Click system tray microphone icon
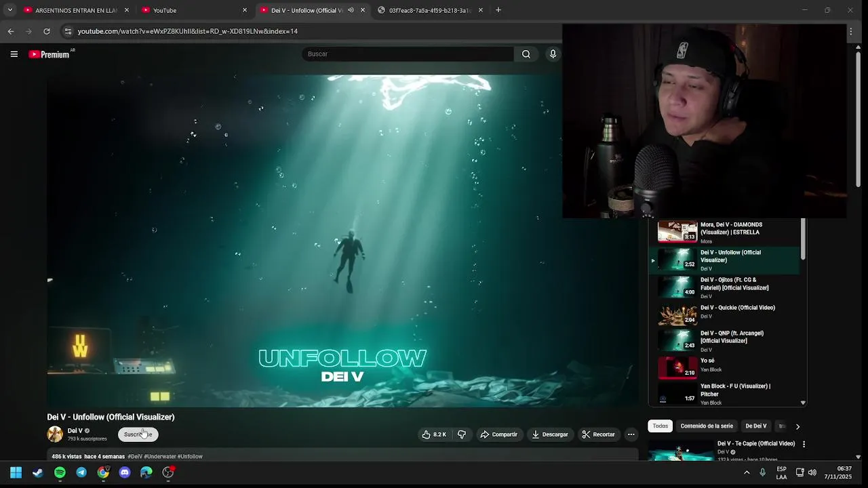 762,472
